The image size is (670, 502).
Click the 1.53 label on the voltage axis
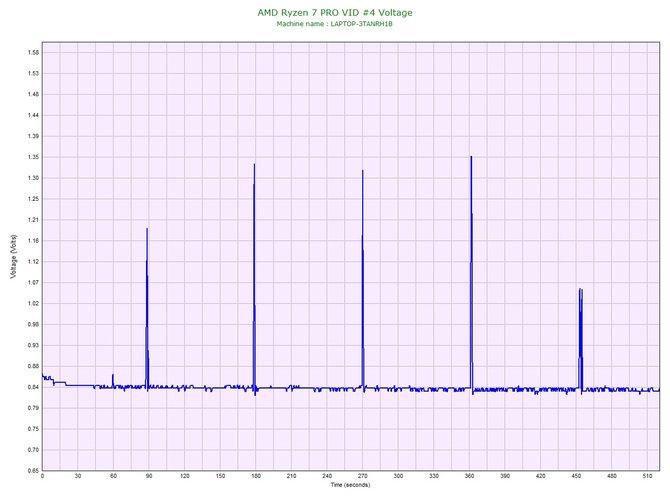click(33, 73)
